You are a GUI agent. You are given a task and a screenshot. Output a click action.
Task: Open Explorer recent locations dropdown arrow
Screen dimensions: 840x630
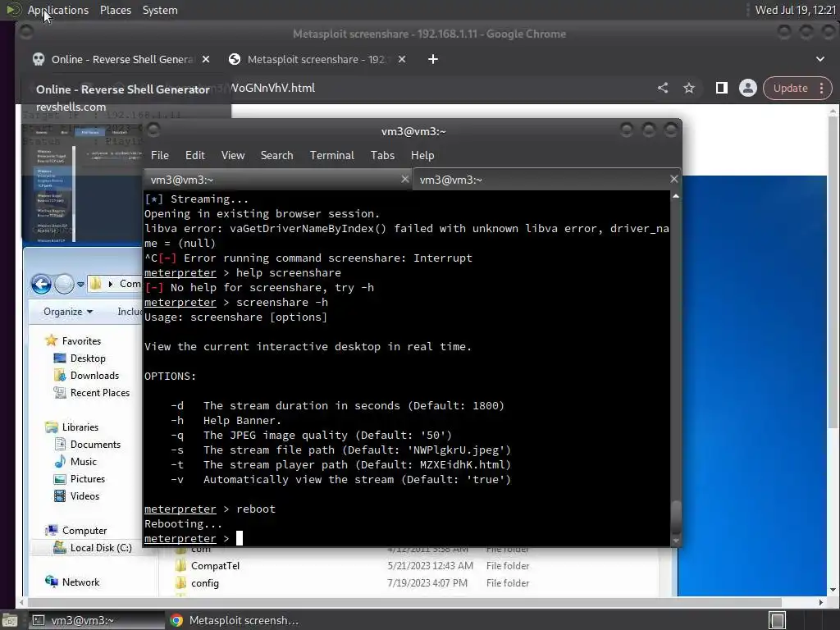(x=80, y=285)
